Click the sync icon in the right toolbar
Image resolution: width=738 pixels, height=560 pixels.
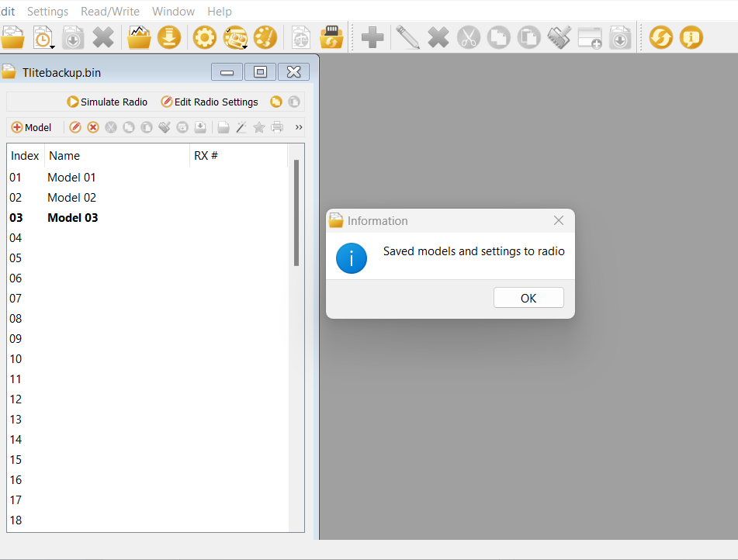tap(661, 36)
